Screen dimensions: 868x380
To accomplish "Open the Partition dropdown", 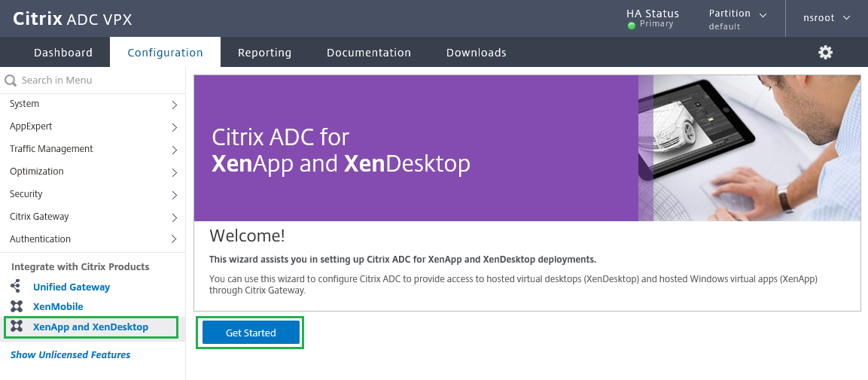I will 738,18.
